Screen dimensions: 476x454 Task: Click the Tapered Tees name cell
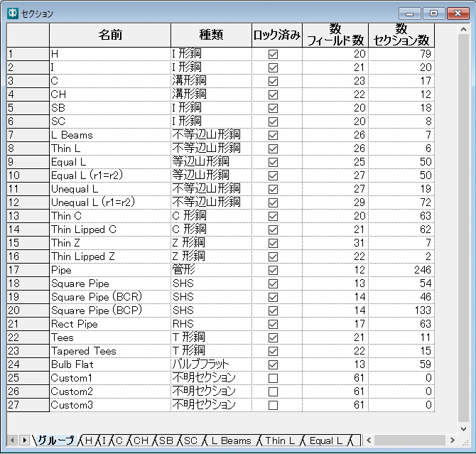pyautogui.click(x=110, y=351)
